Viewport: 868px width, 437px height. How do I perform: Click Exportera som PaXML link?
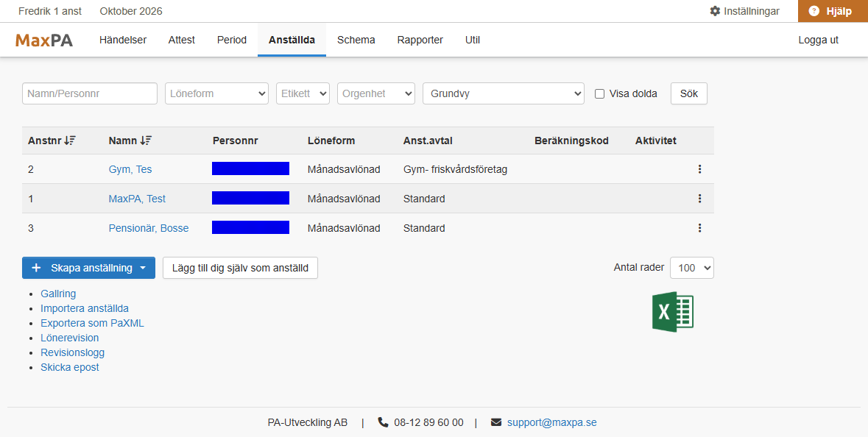[x=93, y=323]
